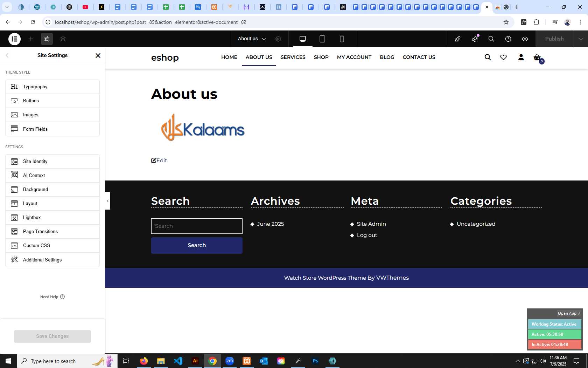Viewport: 588px width, 368px height.
Task: Click the Publish button
Action: pyautogui.click(x=554, y=39)
